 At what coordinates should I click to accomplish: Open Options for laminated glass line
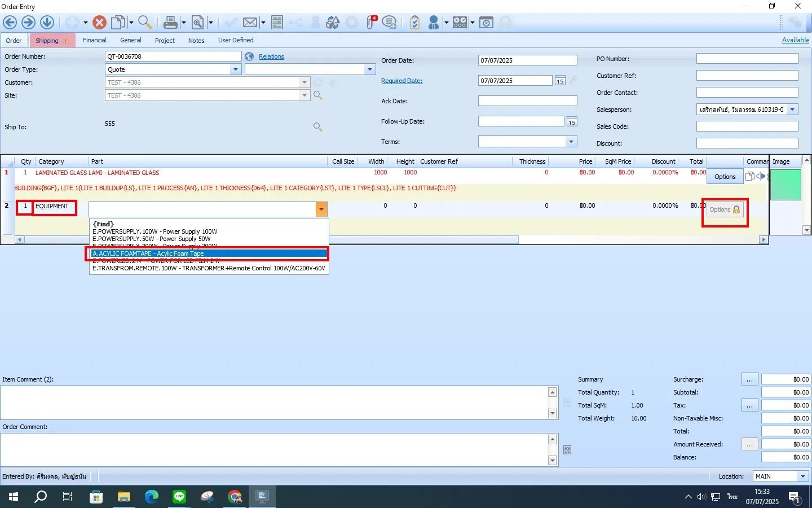tap(725, 177)
